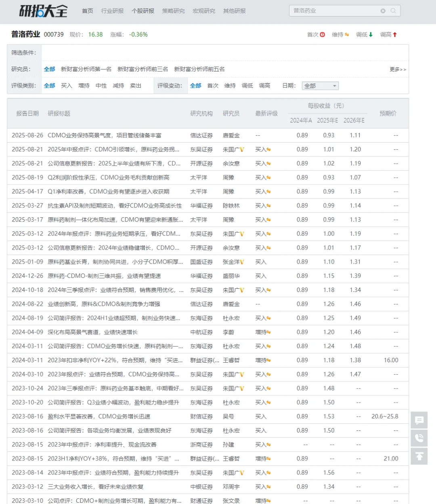436x504 pixels.
Task: Click inside the 普洛药业 search input field
Action: tap(335, 10)
